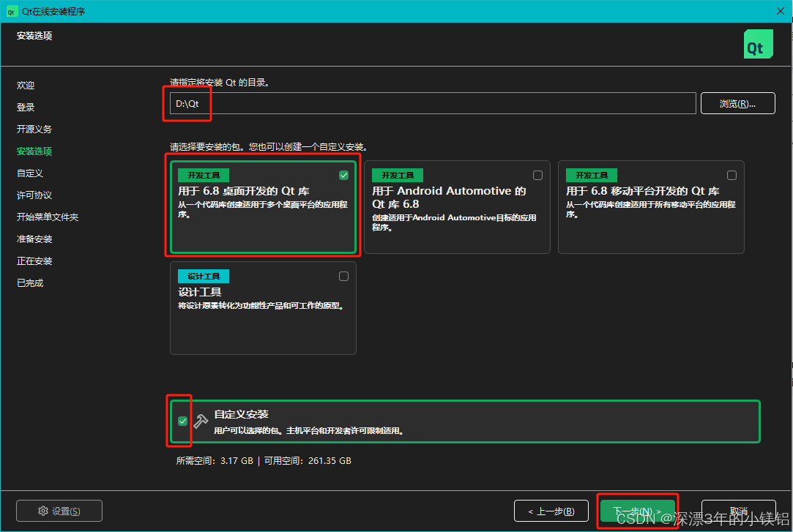Click the mobile card description 从一个代码库创建适用于所有移动平台
This screenshot has width=793, height=532.
pos(651,209)
